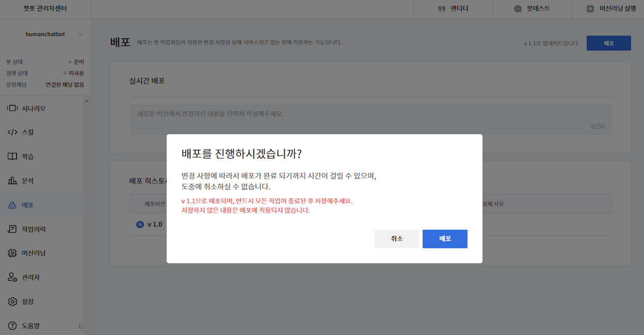This screenshot has height=335, width=644.
Task: Click the 준비 bot status text
Action: tap(78, 62)
